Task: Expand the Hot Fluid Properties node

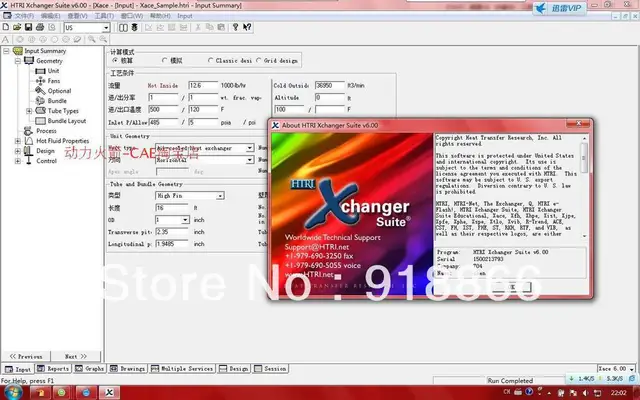Action: tap(18, 141)
